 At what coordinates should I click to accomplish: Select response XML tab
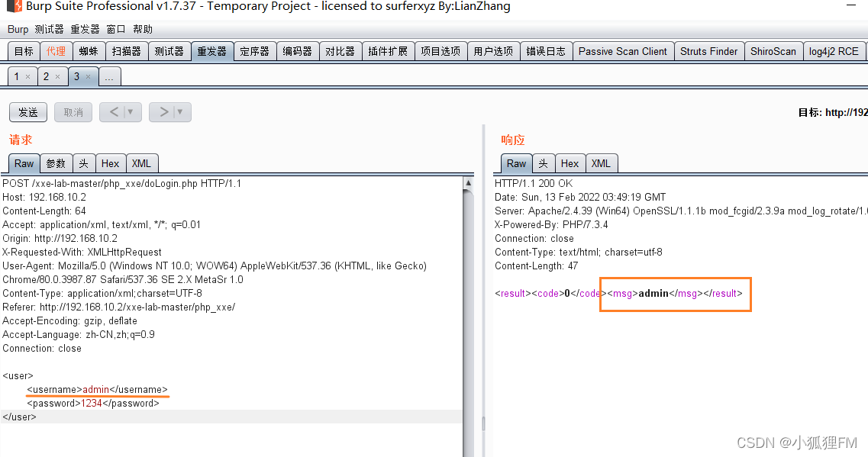[x=601, y=164]
